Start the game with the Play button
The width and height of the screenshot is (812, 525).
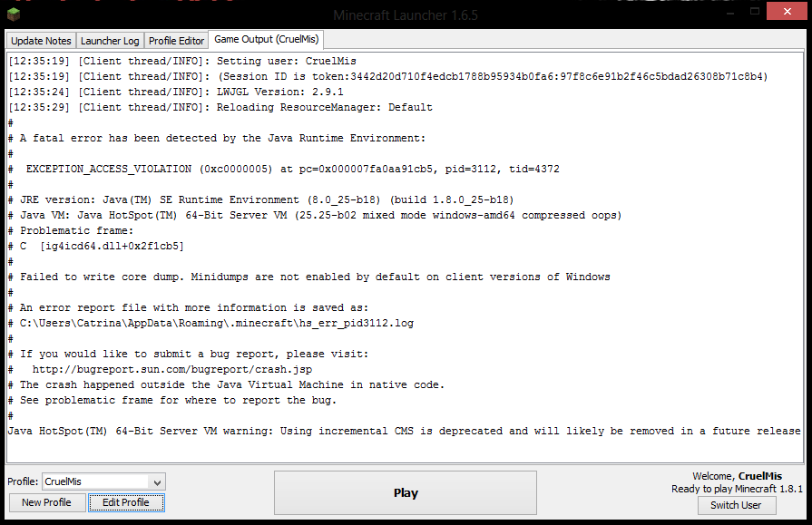pyautogui.click(x=406, y=493)
